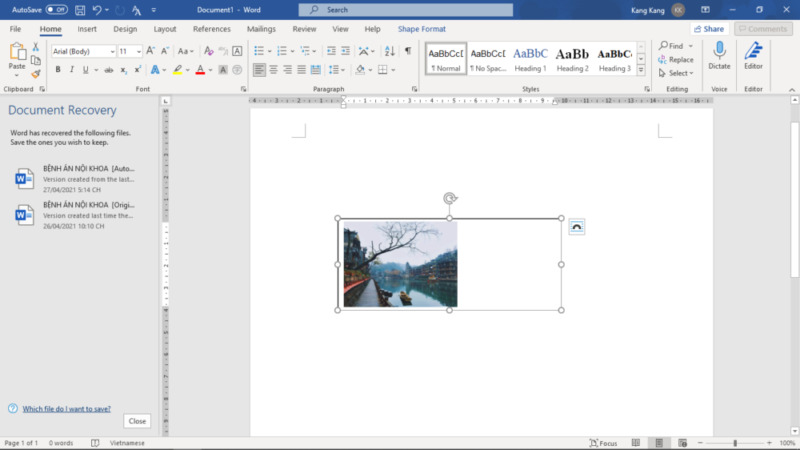Open the Insert ribbon tab
This screenshot has height=450, width=800.
pyautogui.click(x=87, y=29)
